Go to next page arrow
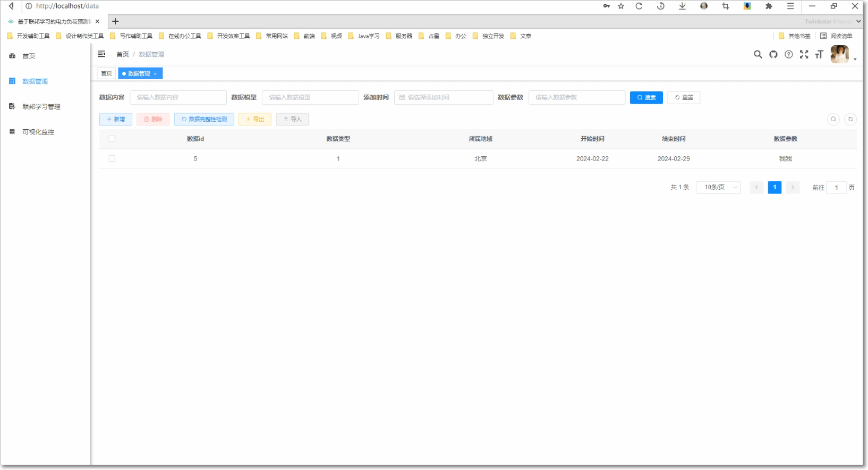This screenshot has width=868, height=470. click(793, 187)
